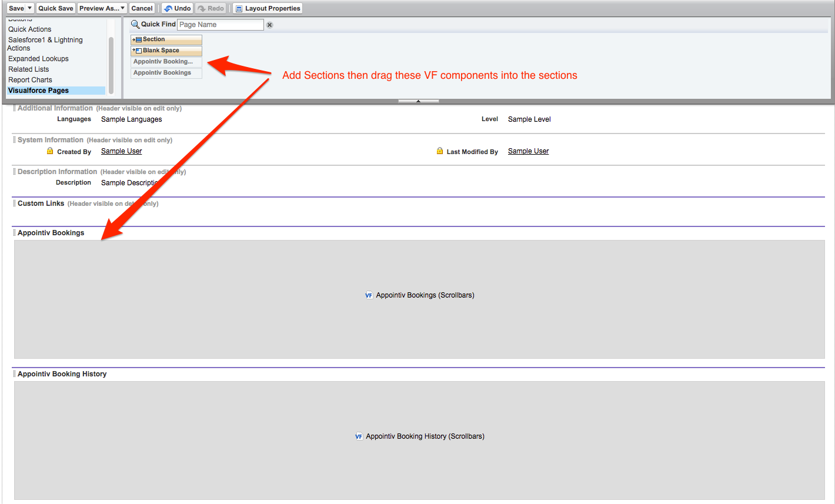Click Quick Save
Viewport: 835px width, 504px height.
pyautogui.click(x=56, y=8)
